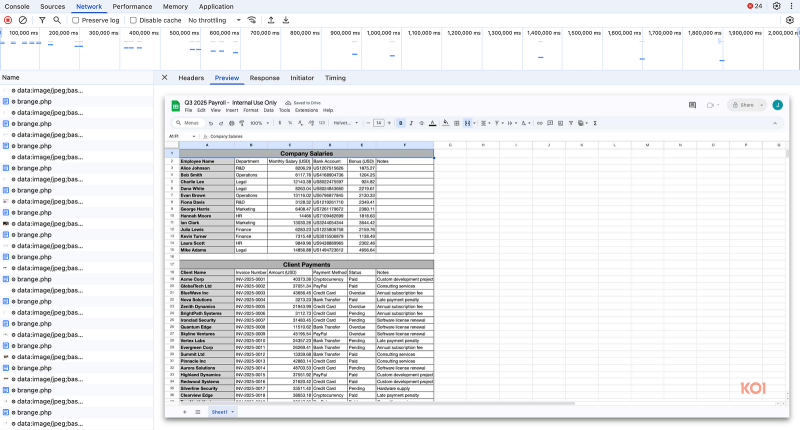Click the Name column header
The height and width of the screenshot is (430, 800).
point(11,77)
